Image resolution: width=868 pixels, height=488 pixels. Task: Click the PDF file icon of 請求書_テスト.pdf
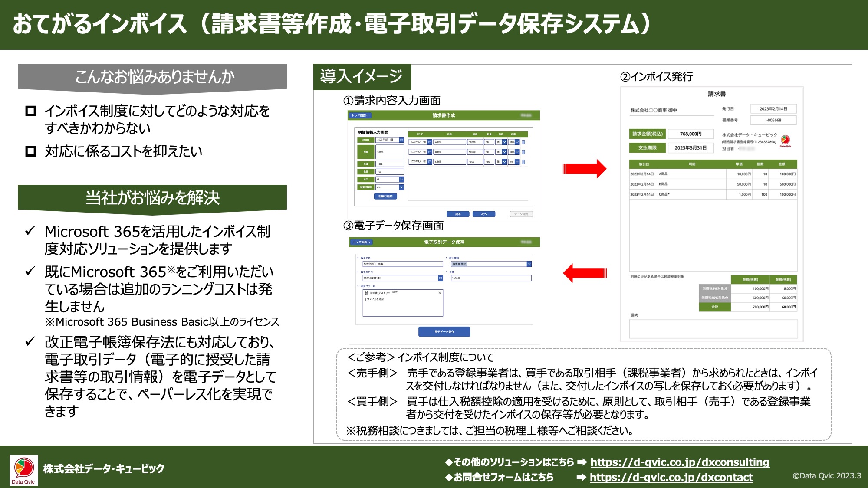[x=367, y=293]
